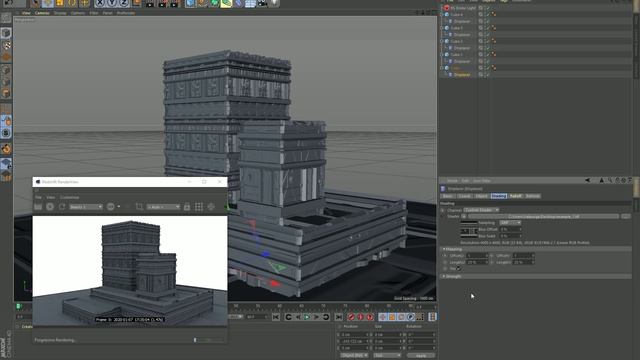Click the shader browse button with dots
Image resolution: width=640 pixels, height=360 pixels.
click(626, 216)
